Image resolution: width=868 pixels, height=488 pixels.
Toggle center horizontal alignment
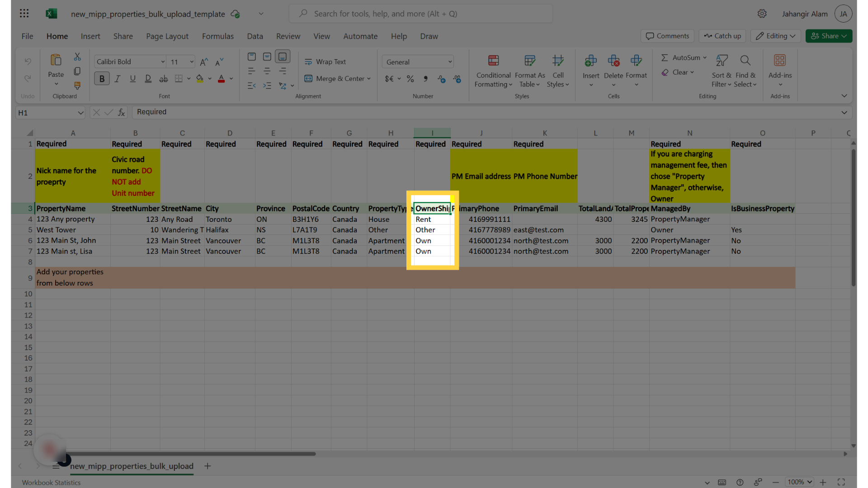pyautogui.click(x=267, y=71)
